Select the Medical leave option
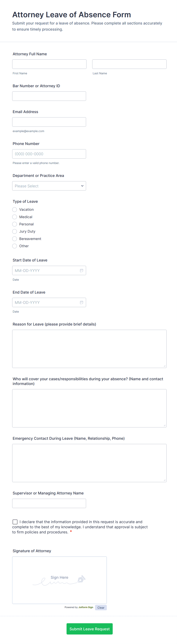177x644 pixels. pyautogui.click(x=15, y=217)
